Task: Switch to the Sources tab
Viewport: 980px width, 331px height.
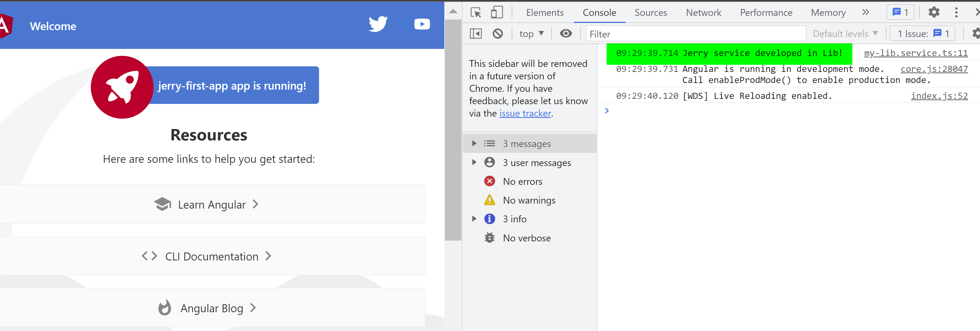Action: point(651,12)
